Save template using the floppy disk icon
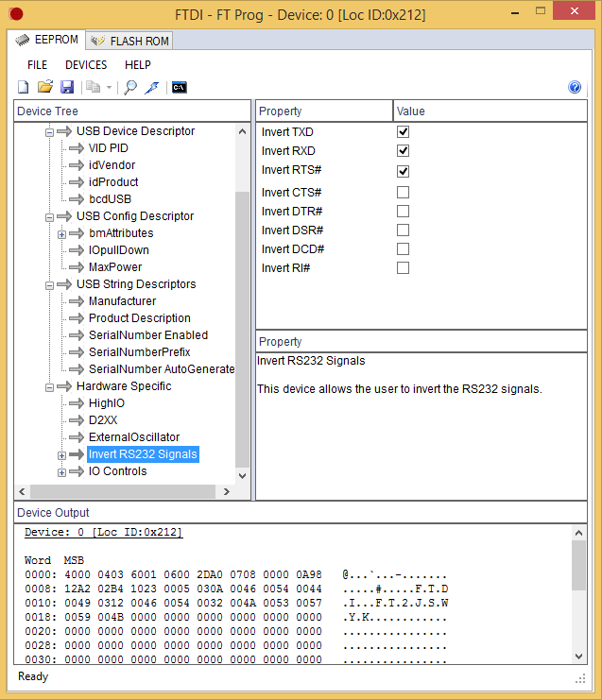Screen dimensions: 602x700 [67, 87]
